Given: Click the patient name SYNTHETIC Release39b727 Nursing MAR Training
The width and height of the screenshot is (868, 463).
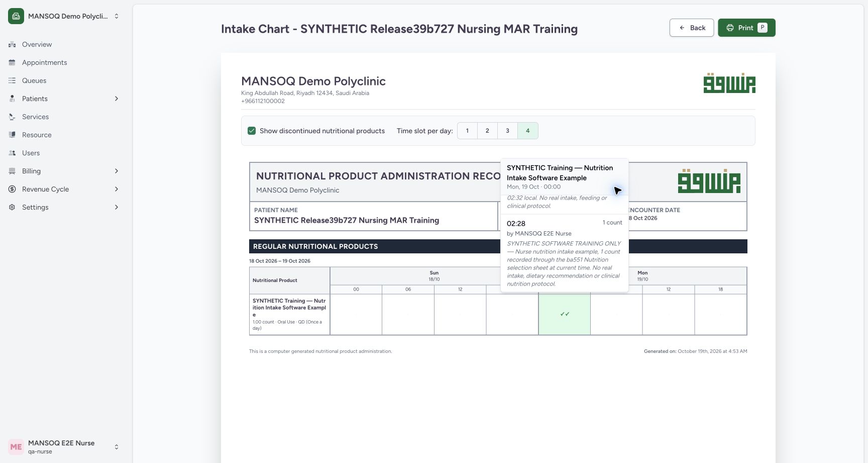Looking at the screenshot, I should pos(347,220).
